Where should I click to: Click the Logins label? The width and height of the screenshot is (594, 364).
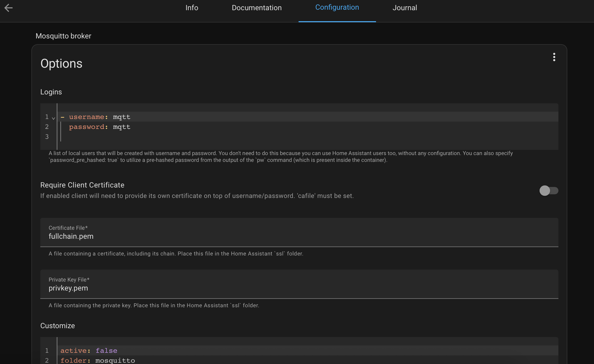click(51, 92)
